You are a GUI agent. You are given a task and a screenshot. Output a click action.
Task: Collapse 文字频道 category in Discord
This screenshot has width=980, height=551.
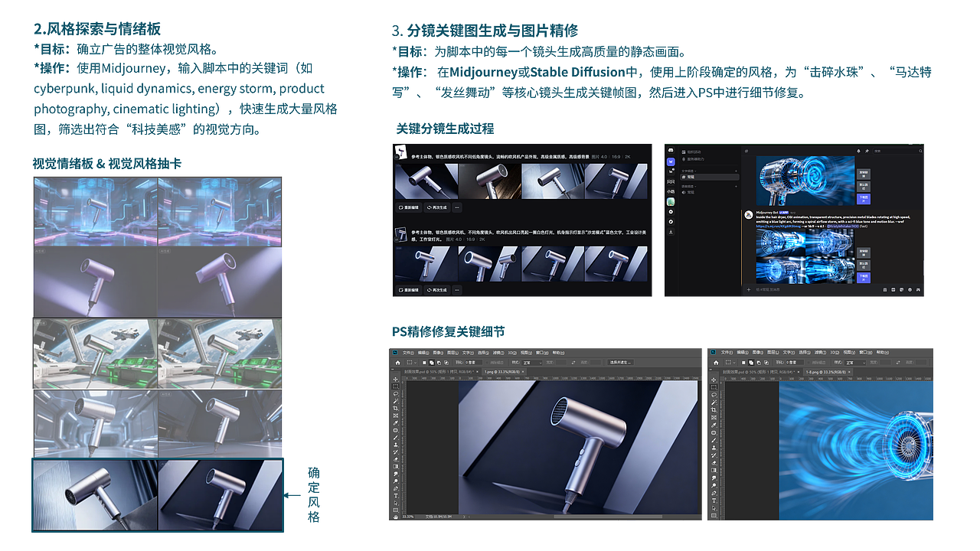coord(688,171)
